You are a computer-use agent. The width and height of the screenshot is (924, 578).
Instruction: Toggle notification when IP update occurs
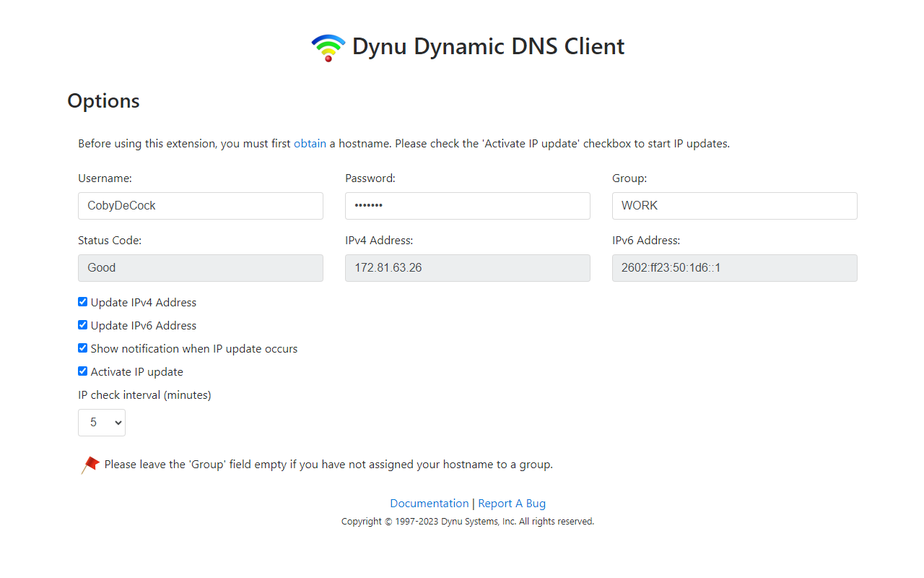(x=82, y=348)
